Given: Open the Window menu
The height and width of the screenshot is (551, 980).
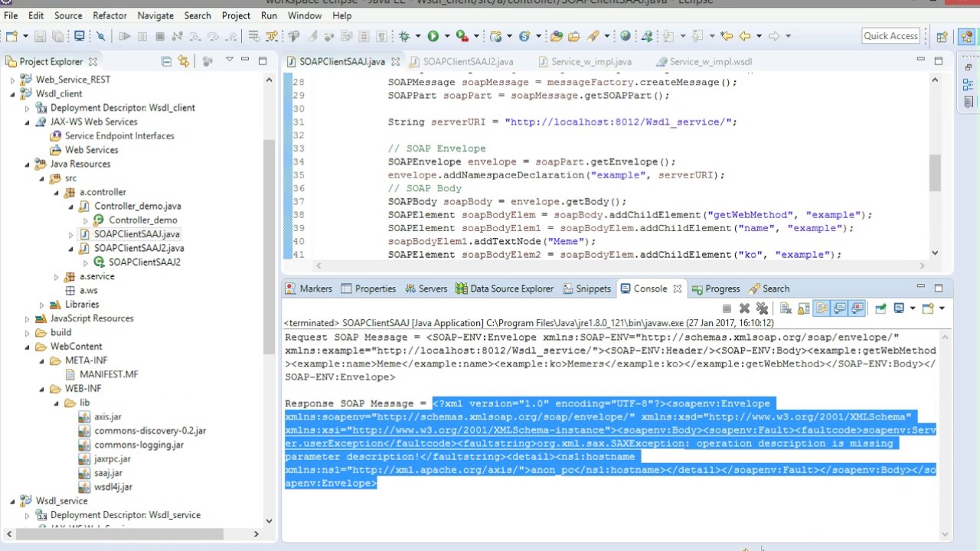Looking at the screenshot, I should pyautogui.click(x=305, y=15).
